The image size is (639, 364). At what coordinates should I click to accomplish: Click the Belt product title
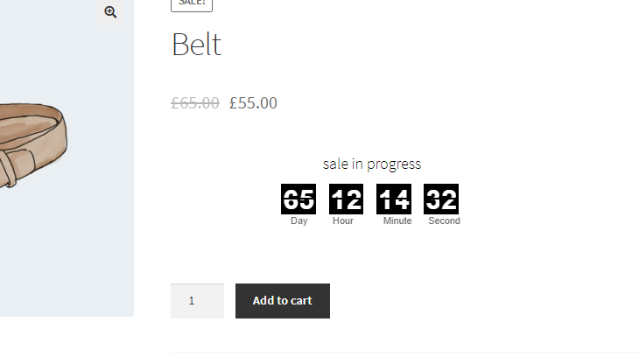tap(196, 45)
